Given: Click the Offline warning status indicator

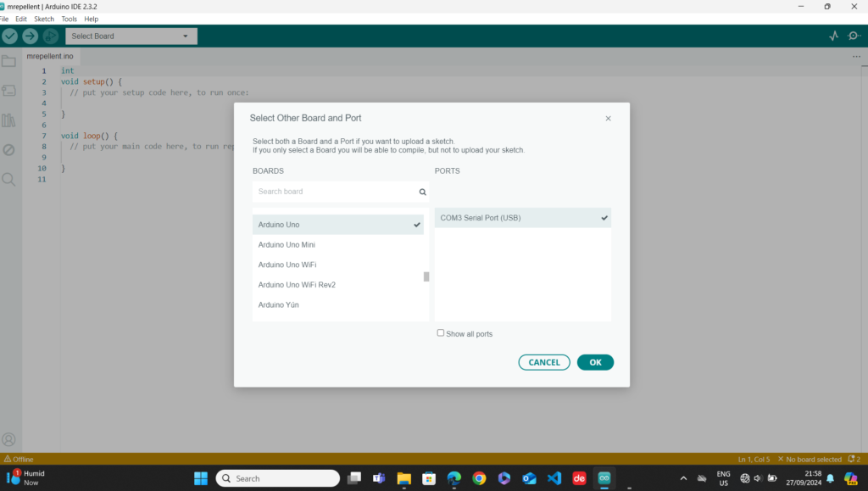Looking at the screenshot, I should (x=19, y=459).
